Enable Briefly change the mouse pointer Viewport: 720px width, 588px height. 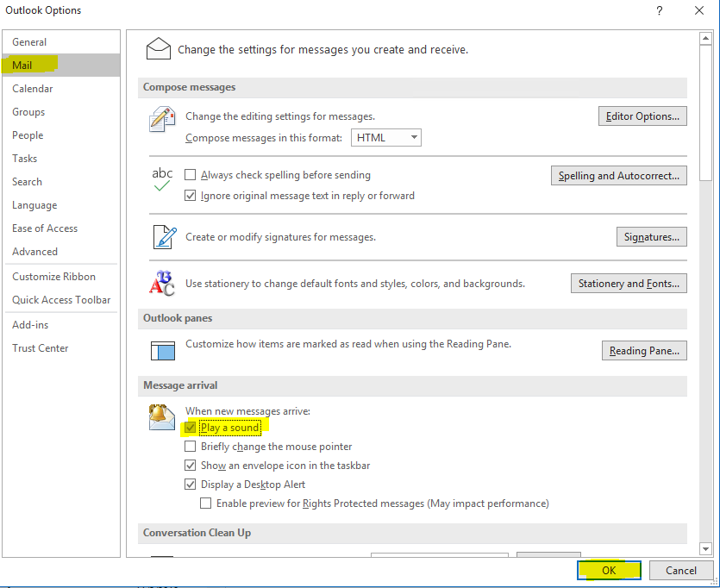click(190, 446)
